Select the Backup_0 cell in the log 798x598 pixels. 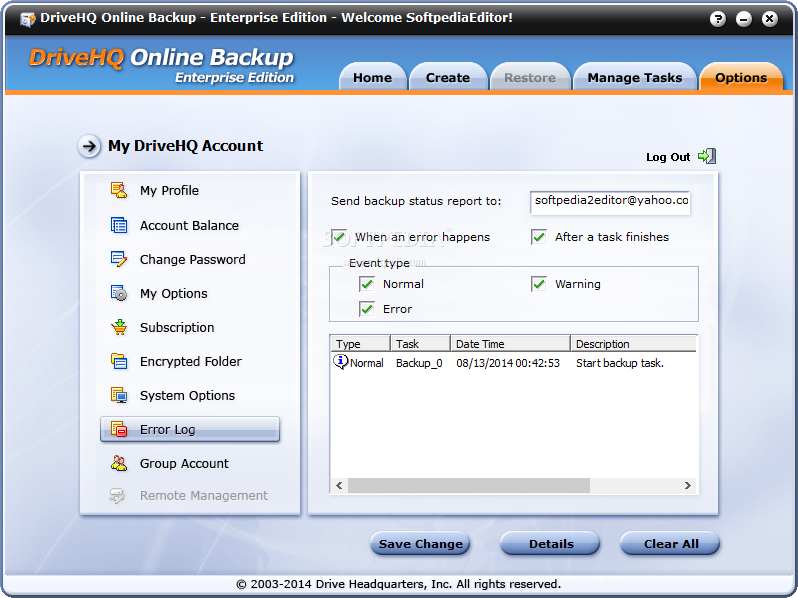pyautogui.click(x=419, y=363)
